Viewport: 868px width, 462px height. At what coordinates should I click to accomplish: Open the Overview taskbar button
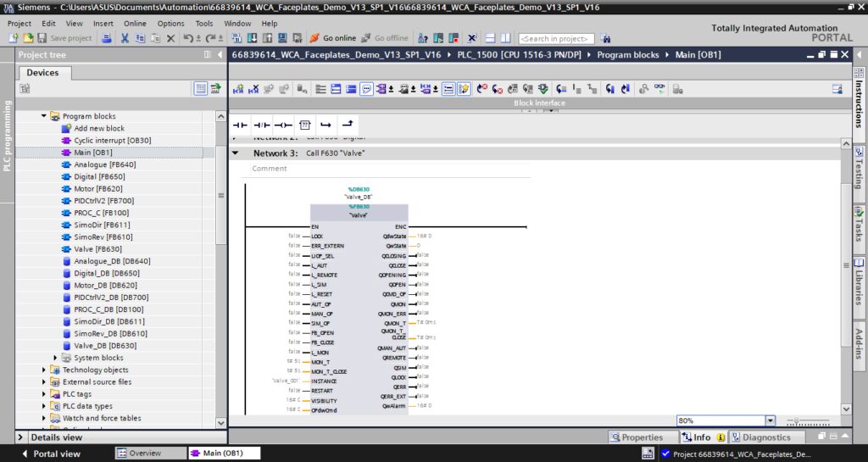click(151, 454)
